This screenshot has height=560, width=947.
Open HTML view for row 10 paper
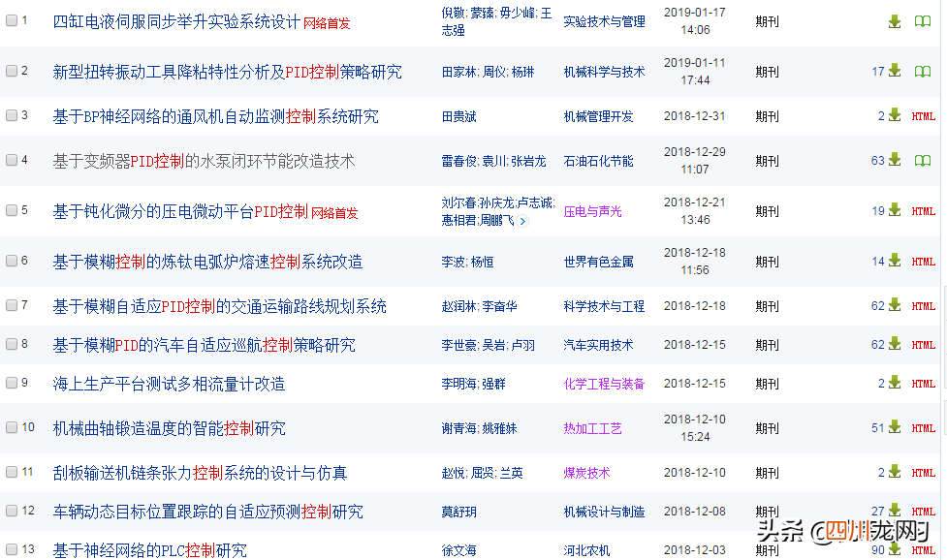(924, 428)
